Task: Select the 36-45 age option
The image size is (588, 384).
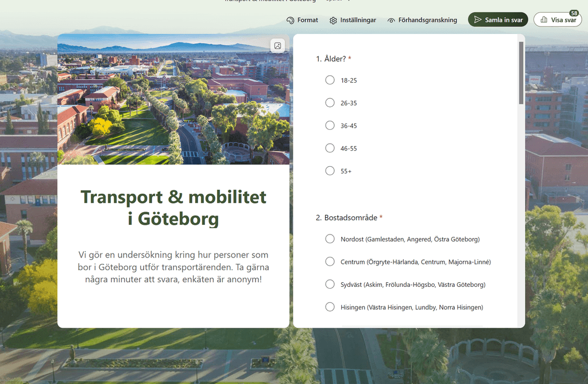Action: [330, 125]
